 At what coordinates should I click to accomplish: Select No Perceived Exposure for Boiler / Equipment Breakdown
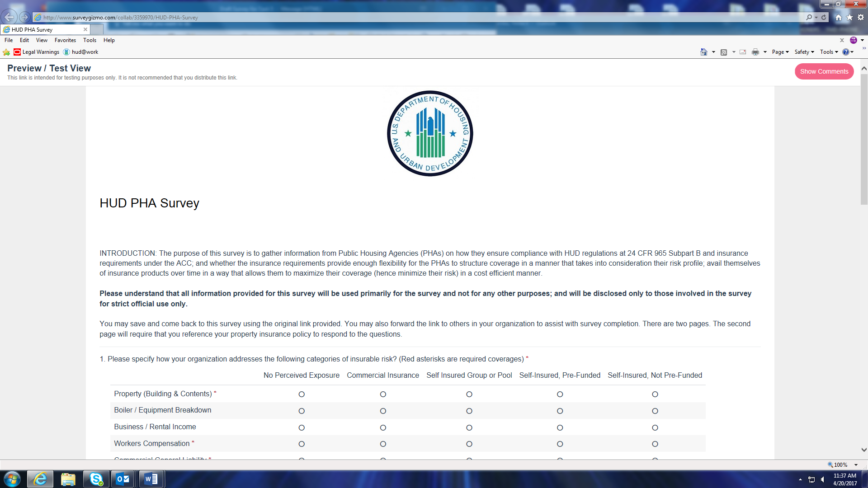pos(302,411)
